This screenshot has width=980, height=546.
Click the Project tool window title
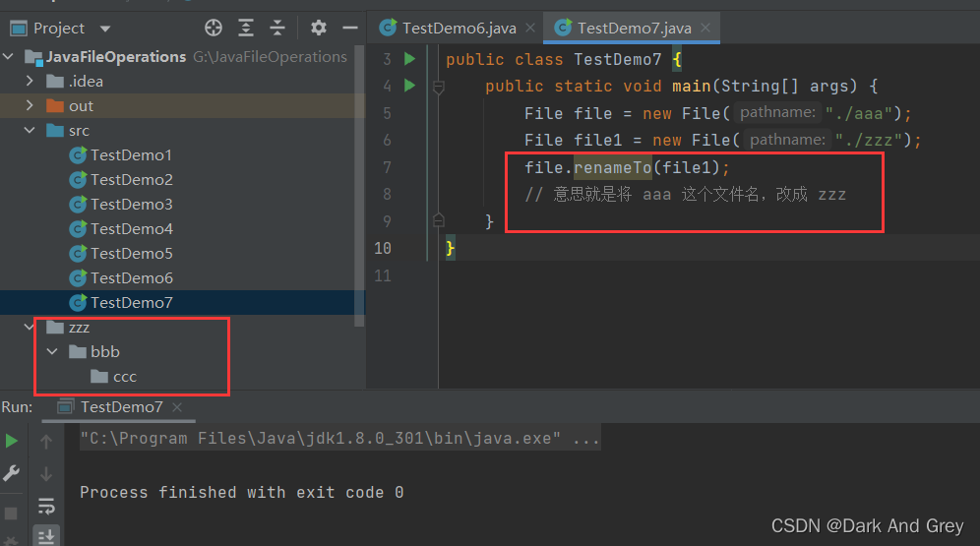[59, 29]
